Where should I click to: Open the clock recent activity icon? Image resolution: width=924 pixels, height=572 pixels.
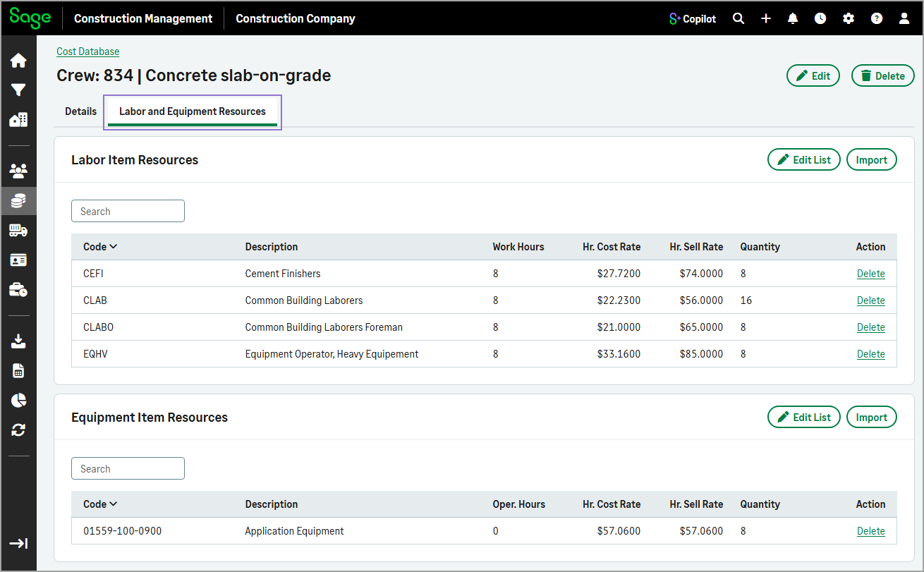tap(820, 19)
